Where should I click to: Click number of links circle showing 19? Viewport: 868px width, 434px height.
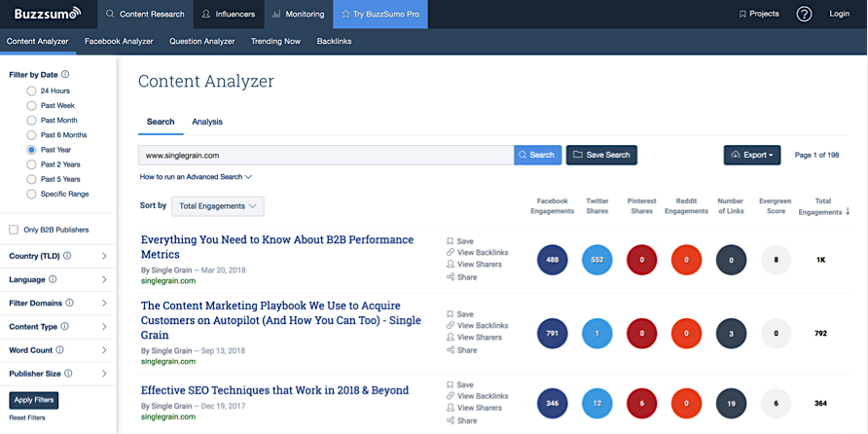731,404
